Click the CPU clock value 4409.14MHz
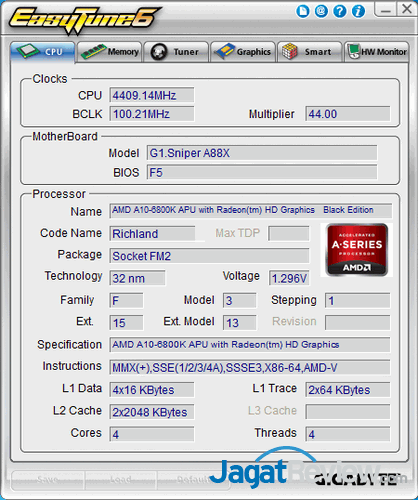The image size is (418, 500). coord(152,96)
